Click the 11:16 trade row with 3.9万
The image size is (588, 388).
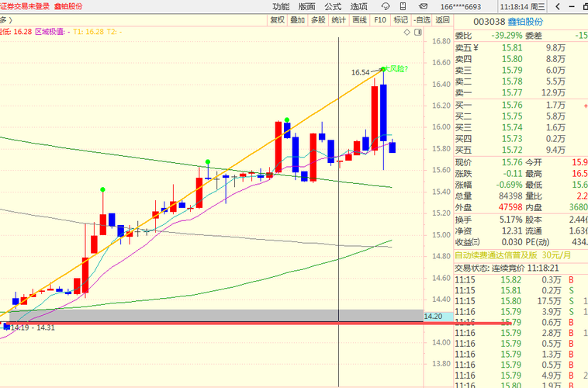point(521,312)
